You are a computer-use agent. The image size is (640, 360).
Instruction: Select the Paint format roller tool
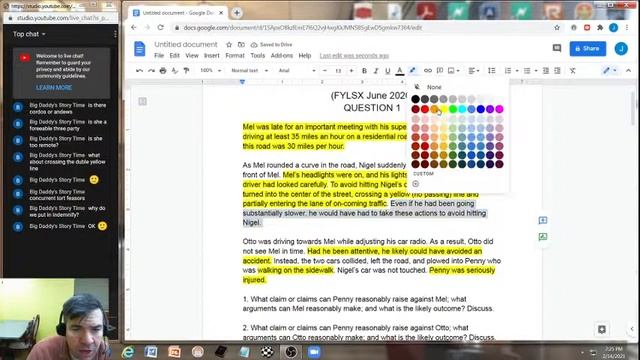187,71
